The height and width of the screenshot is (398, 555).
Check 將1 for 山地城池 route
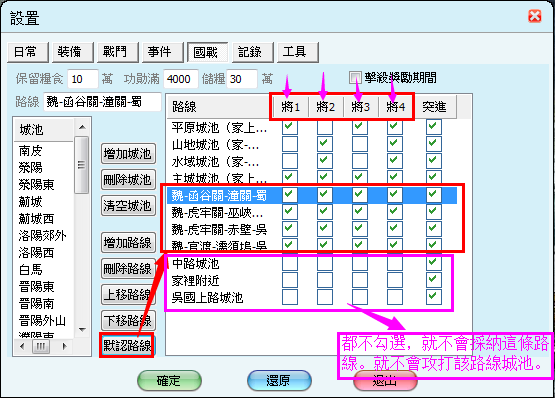290,144
